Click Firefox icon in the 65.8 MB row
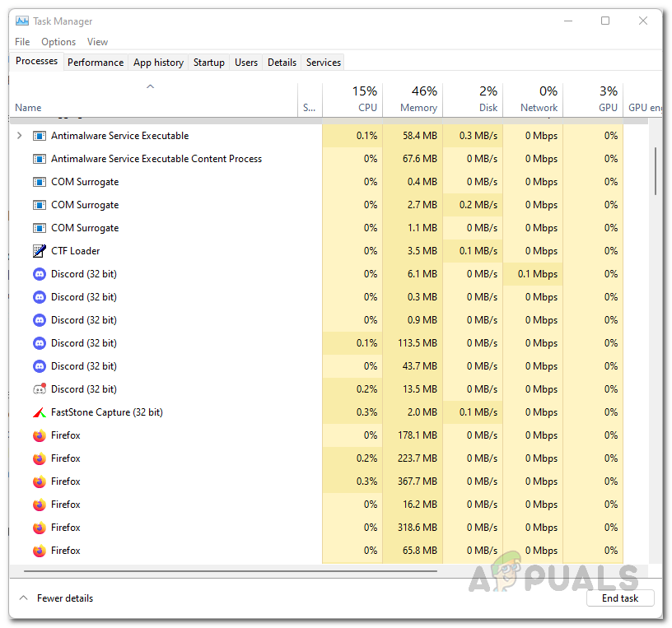The height and width of the screenshot is (628, 672). pyautogui.click(x=39, y=551)
